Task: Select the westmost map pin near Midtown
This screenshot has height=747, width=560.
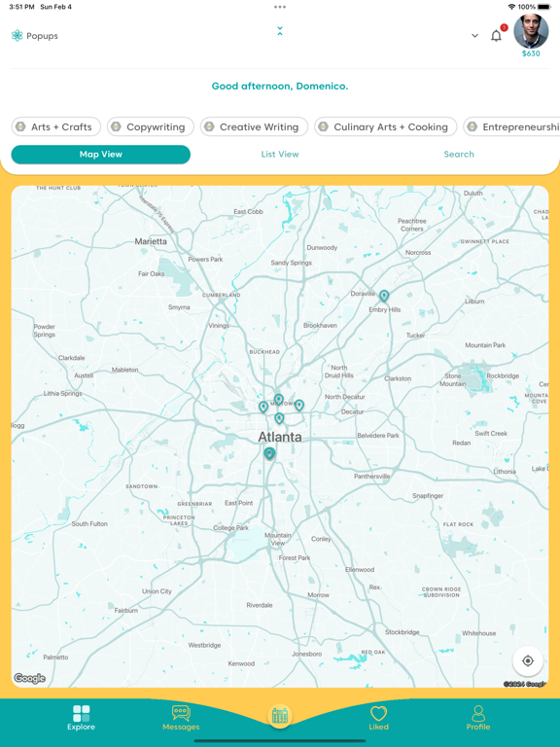Action: [x=263, y=407]
